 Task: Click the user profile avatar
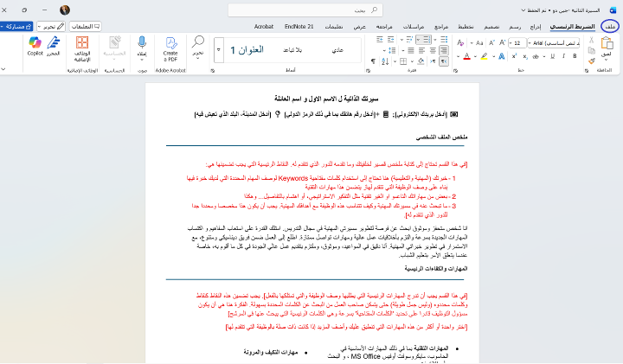pyautogui.click(x=65, y=10)
